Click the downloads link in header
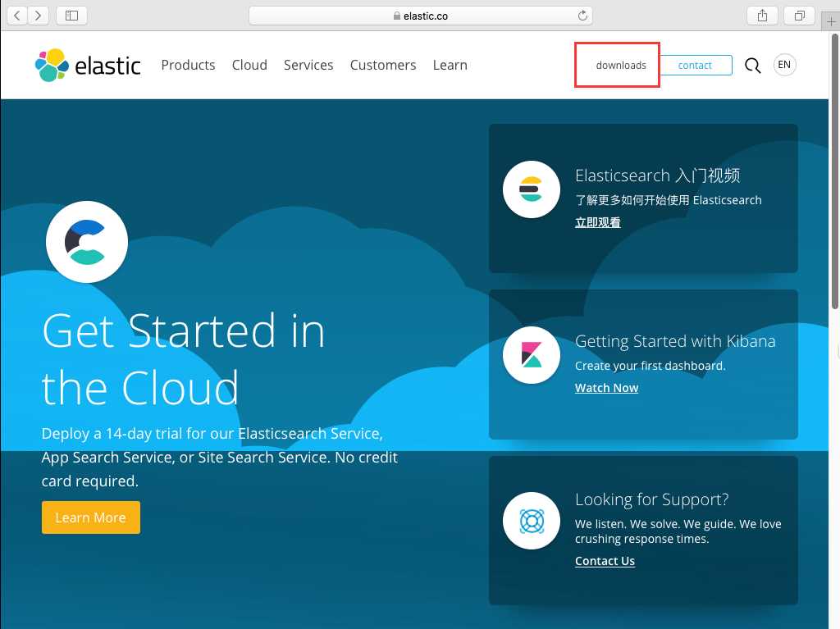 click(x=621, y=66)
